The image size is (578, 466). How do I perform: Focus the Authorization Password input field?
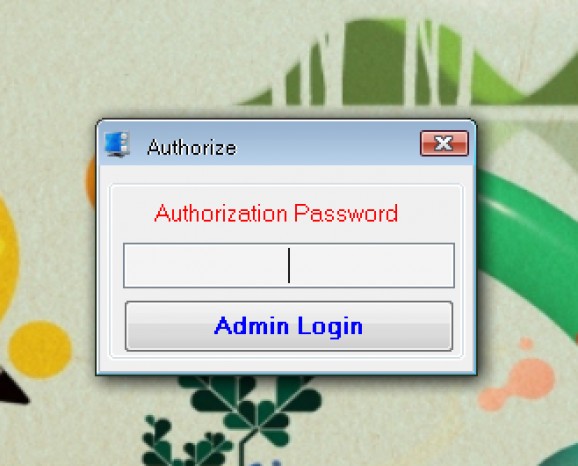tap(289, 265)
